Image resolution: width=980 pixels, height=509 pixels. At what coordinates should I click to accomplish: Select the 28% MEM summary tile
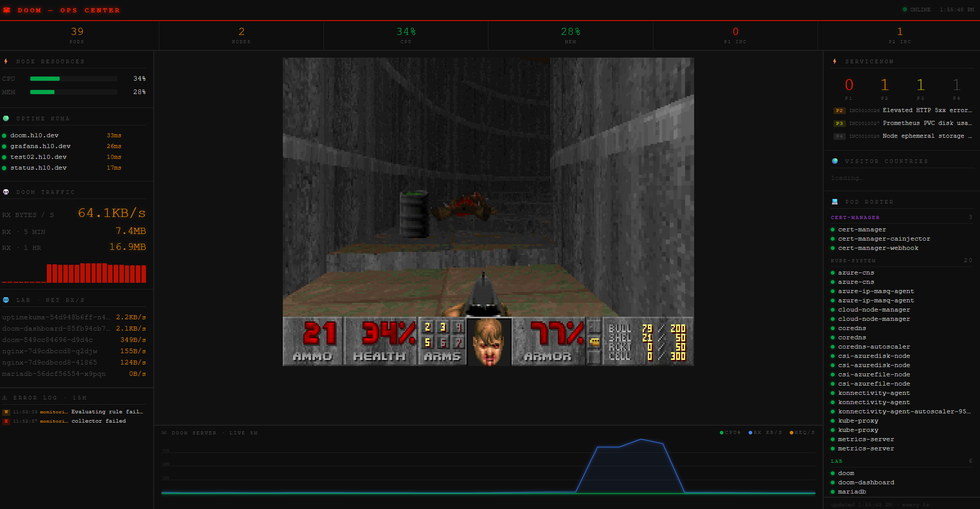pyautogui.click(x=570, y=35)
